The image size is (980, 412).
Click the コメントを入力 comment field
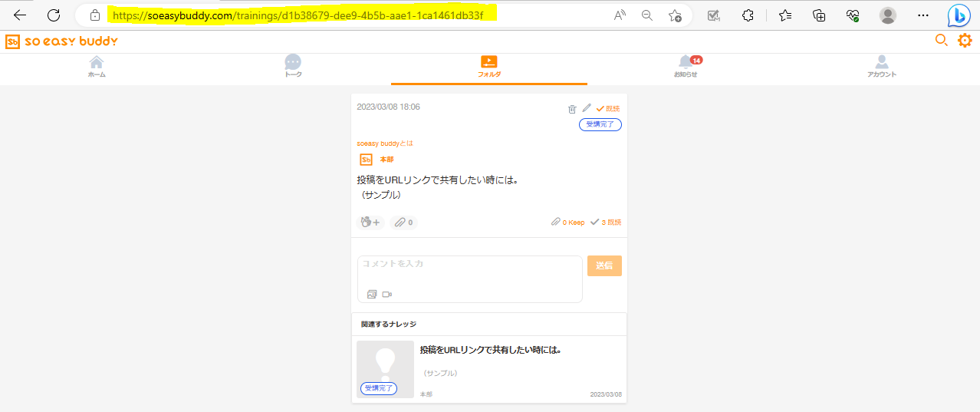point(470,279)
